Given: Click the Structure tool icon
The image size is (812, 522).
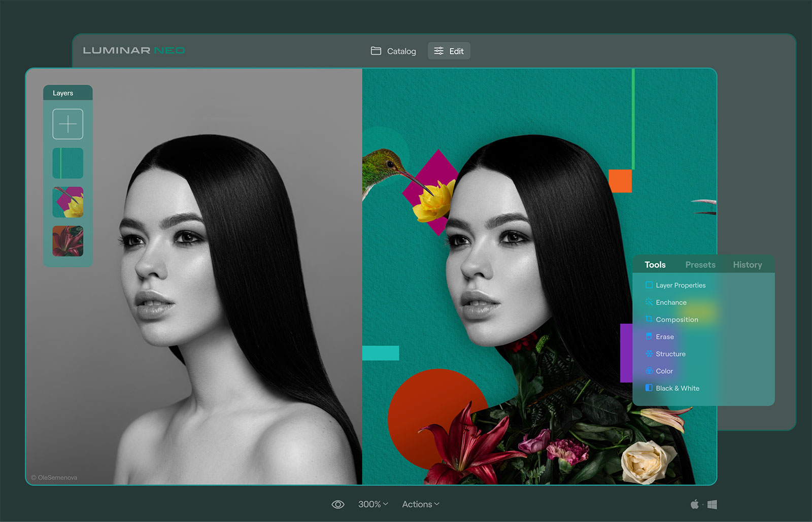Looking at the screenshot, I should pyautogui.click(x=649, y=354).
